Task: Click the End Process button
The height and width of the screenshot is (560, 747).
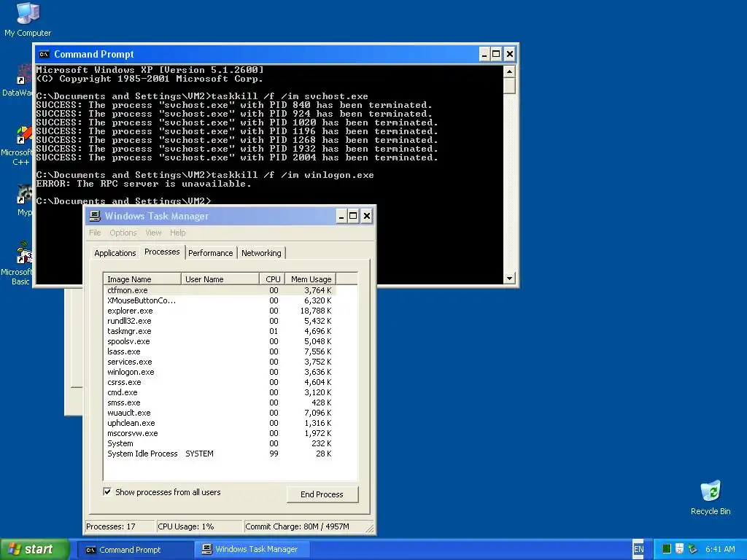Action: tap(322, 494)
